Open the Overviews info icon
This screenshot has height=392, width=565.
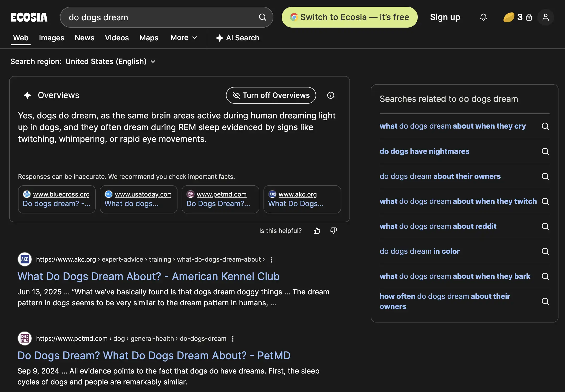point(330,95)
